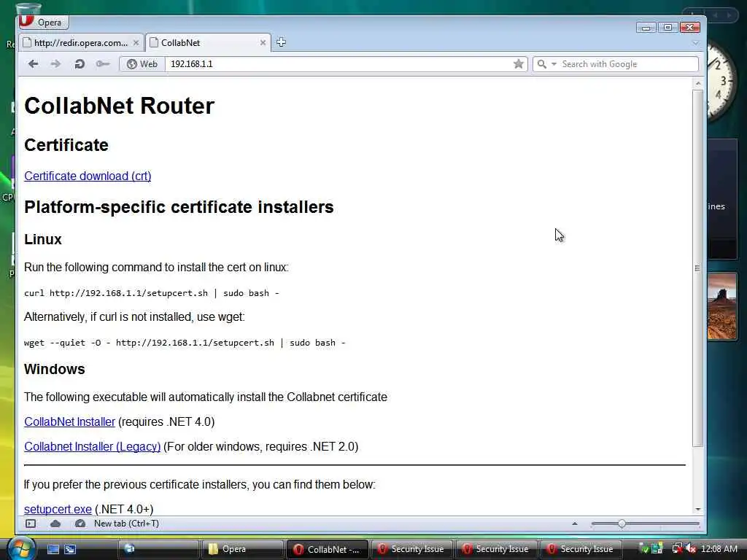The image size is (747, 560).
Task: Open the zoom menu arrow in status bar
Action: (x=575, y=524)
